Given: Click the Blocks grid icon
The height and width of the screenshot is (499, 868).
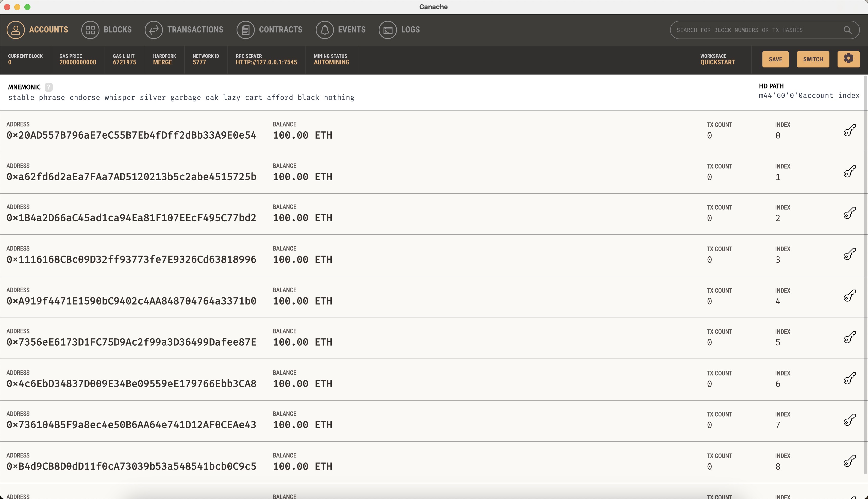Looking at the screenshot, I should [x=90, y=30].
